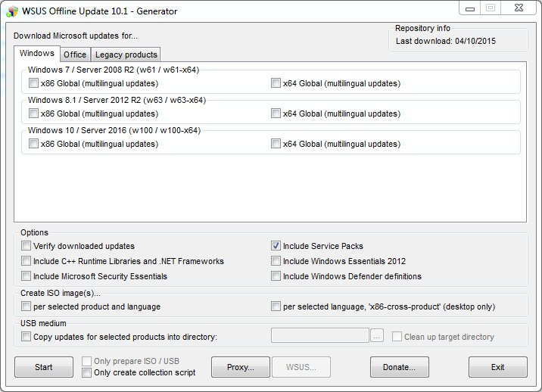Check Windows 7 x64 Global updates

click(x=276, y=83)
